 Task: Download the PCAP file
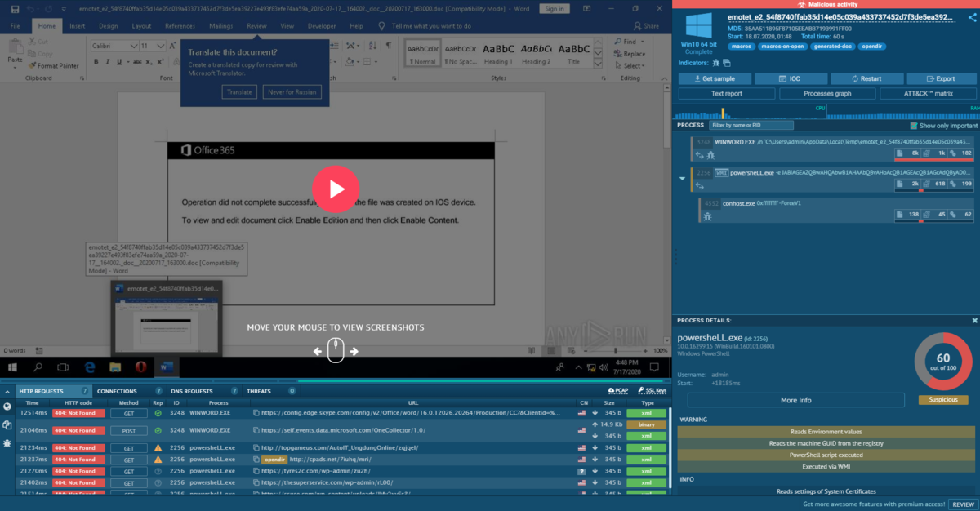point(618,391)
